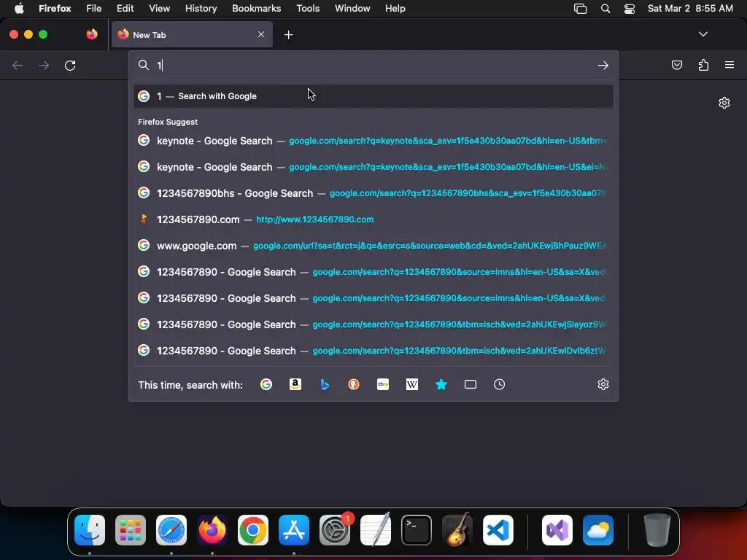Launch Visual Studio Code from Dock

(498, 530)
